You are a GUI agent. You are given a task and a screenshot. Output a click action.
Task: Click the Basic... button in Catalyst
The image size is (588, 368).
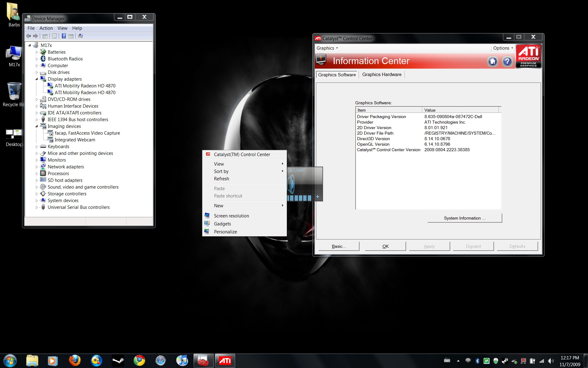pos(339,246)
